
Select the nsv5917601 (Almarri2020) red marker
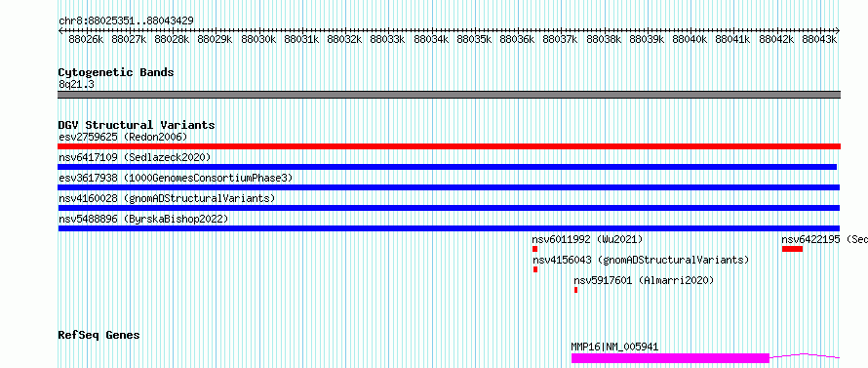(x=575, y=290)
